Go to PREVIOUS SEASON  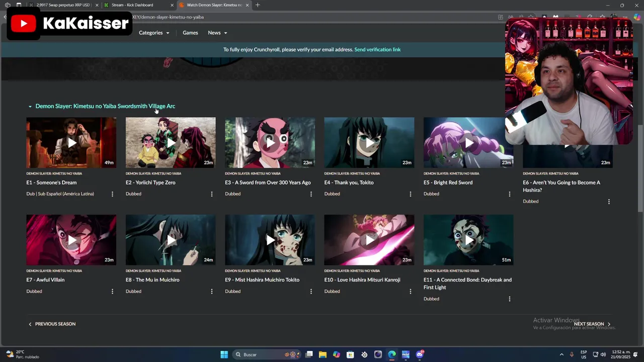tap(52, 324)
